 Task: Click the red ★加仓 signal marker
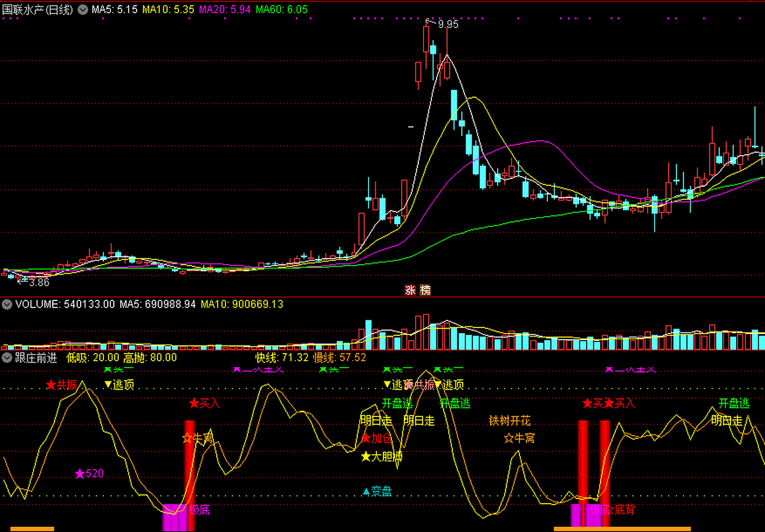pos(376,438)
